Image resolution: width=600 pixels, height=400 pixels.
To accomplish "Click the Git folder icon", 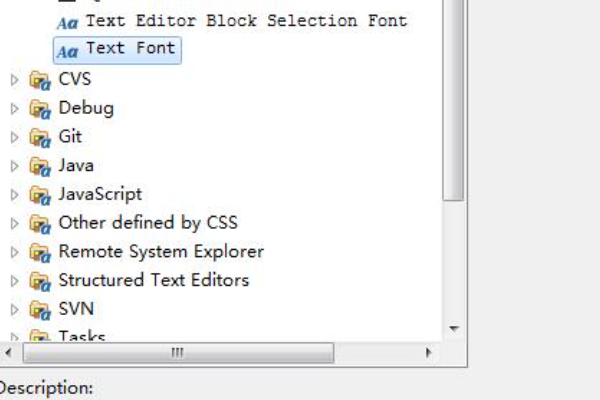I will (x=40, y=137).
